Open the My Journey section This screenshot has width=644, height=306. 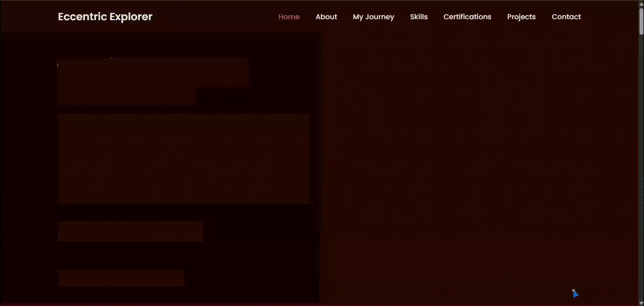tap(373, 17)
